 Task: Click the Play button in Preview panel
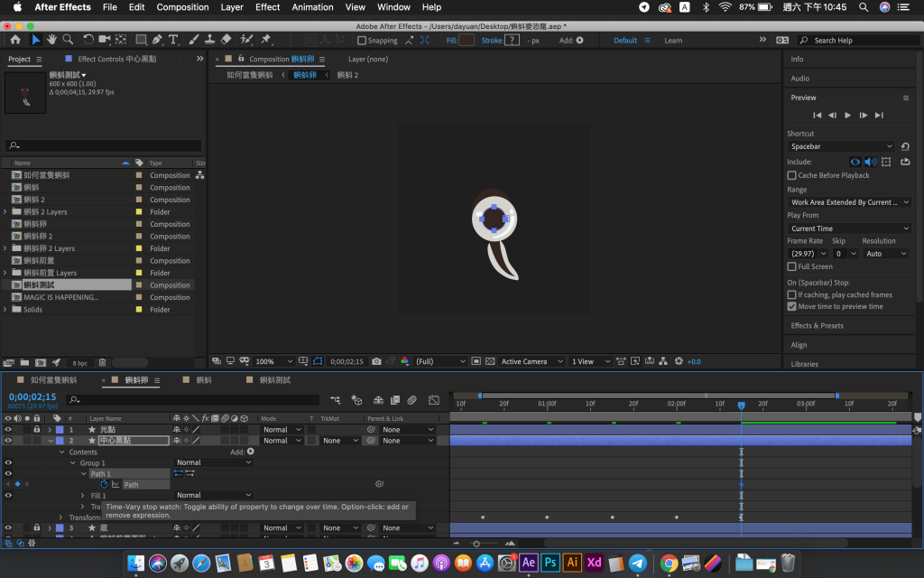coord(847,115)
